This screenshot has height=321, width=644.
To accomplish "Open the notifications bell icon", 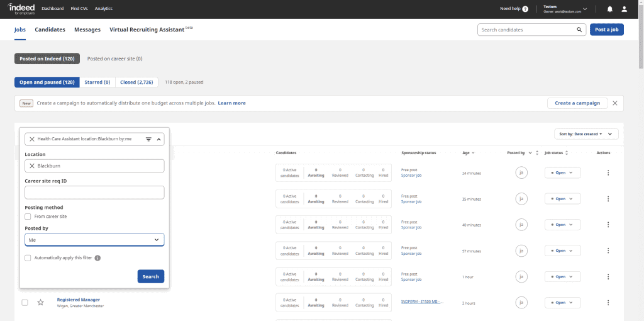I will tap(609, 9).
